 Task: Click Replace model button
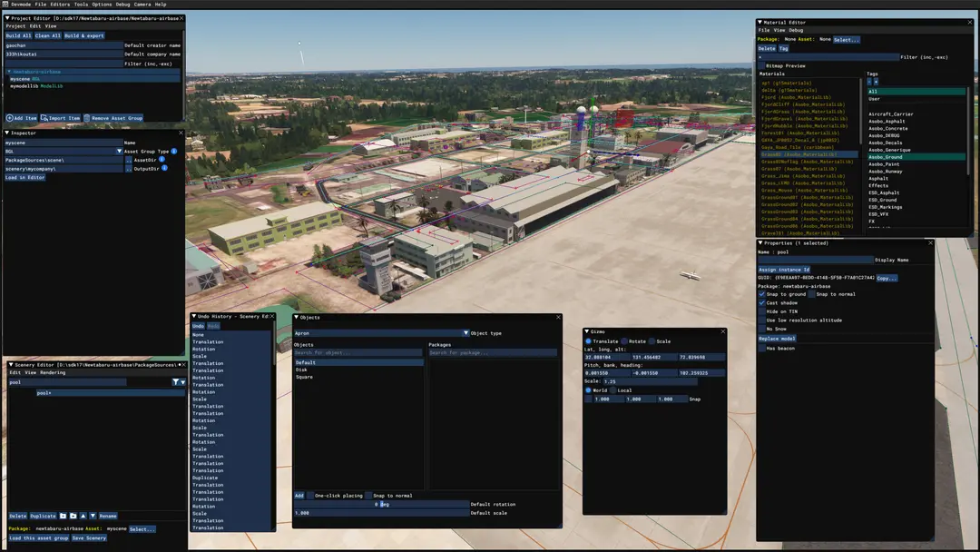(x=777, y=339)
